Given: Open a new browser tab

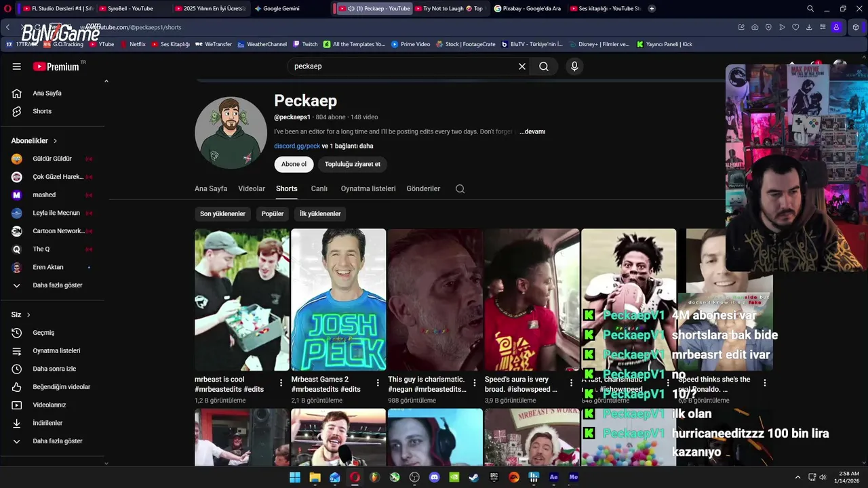Looking at the screenshot, I should [x=652, y=9].
